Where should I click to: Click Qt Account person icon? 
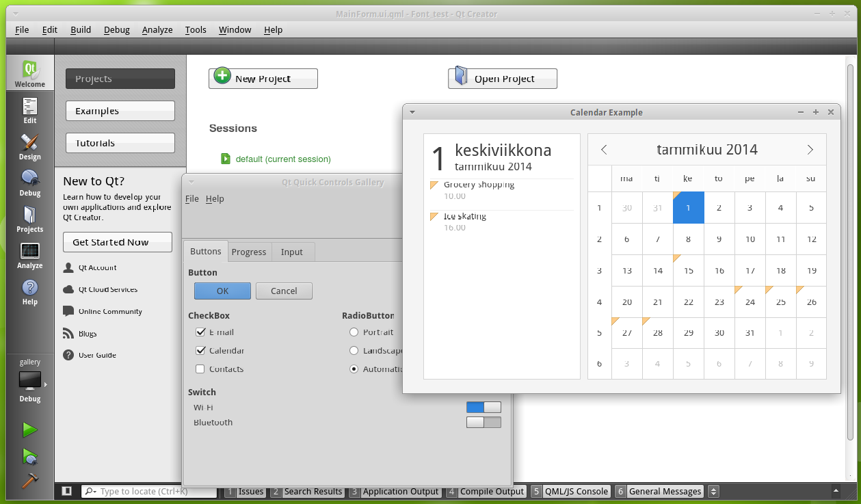68,267
